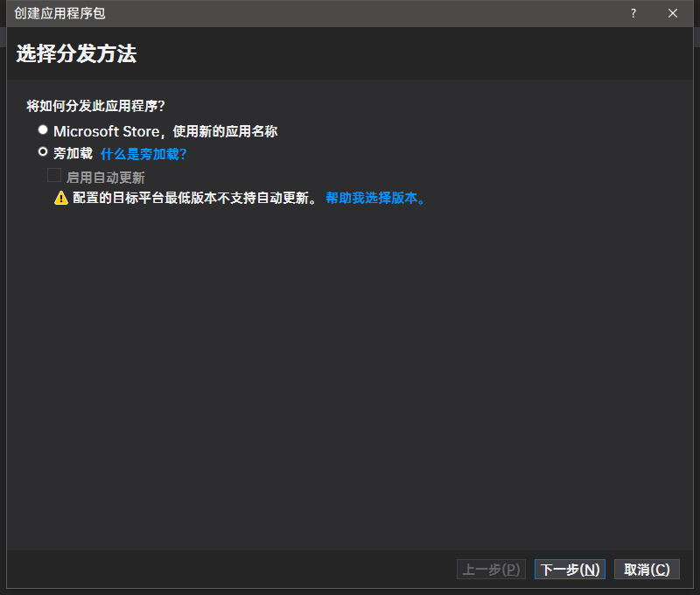Open the 什么是旁加载 help link

tap(143, 153)
